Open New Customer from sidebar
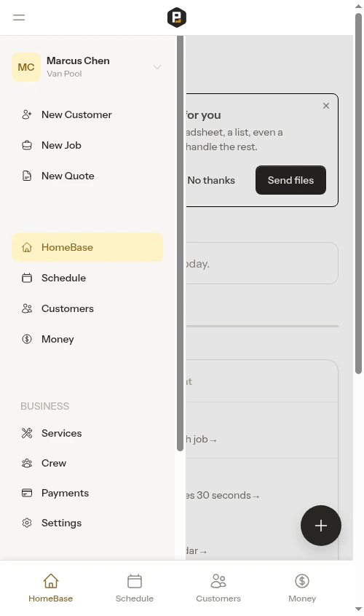Image resolution: width=364 pixels, height=616 pixels. click(87, 114)
